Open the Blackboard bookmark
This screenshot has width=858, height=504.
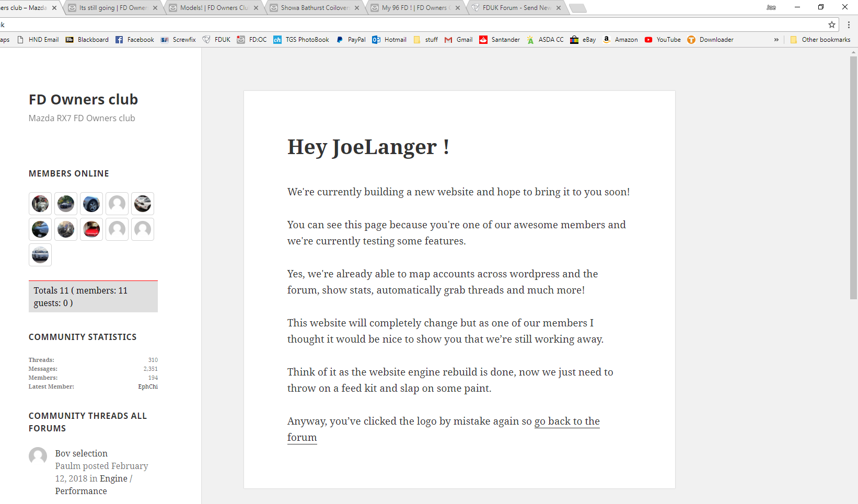pyautogui.click(x=87, y=40)
